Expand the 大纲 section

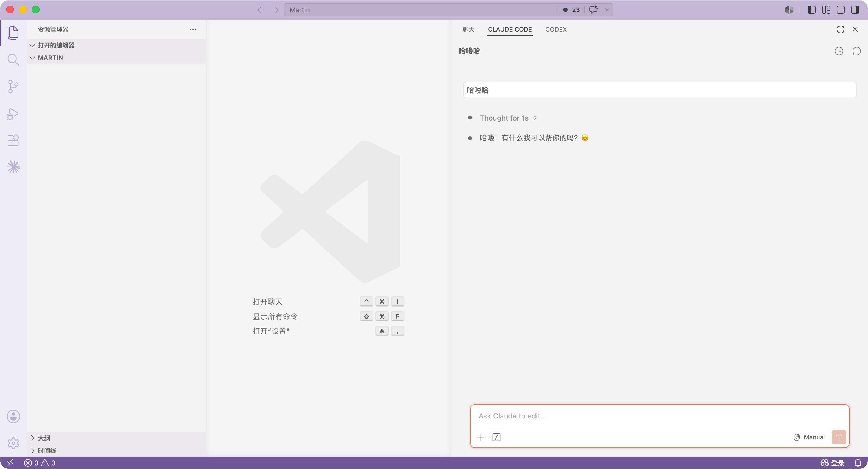tap(116, 438)
